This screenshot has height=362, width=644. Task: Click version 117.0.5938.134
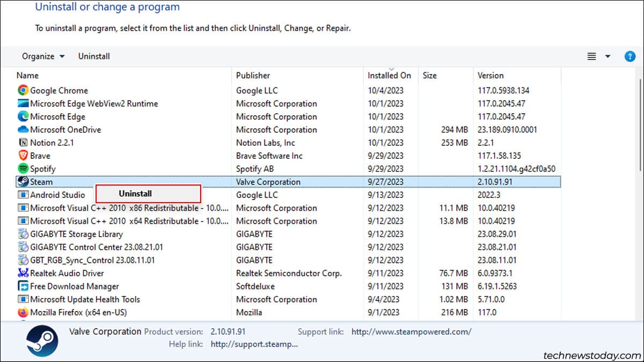coord(504,91)
